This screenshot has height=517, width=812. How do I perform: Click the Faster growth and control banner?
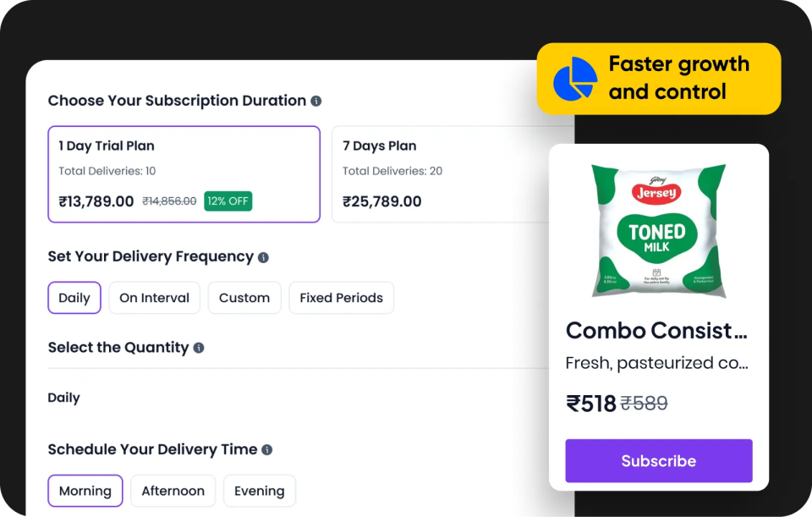click(659, 79)
